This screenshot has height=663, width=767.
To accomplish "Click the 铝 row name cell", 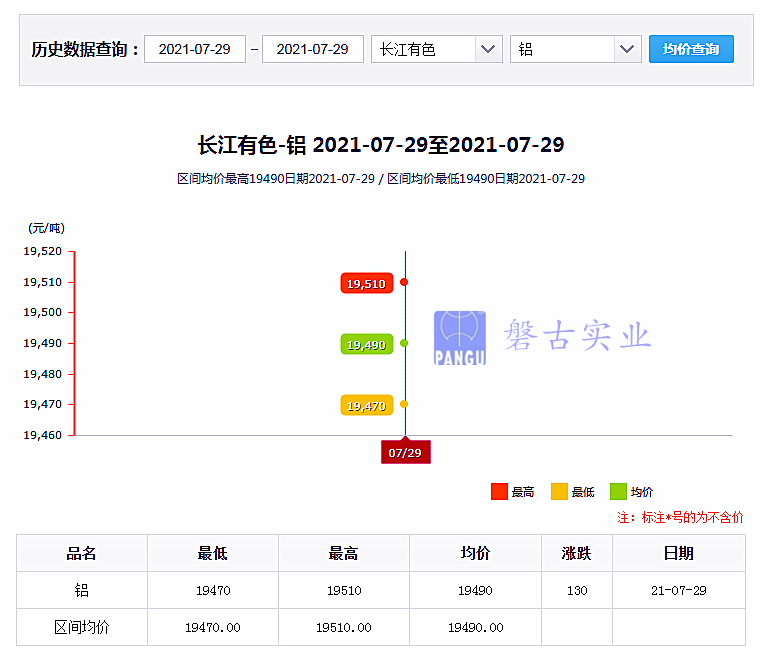I will (82, 590).
